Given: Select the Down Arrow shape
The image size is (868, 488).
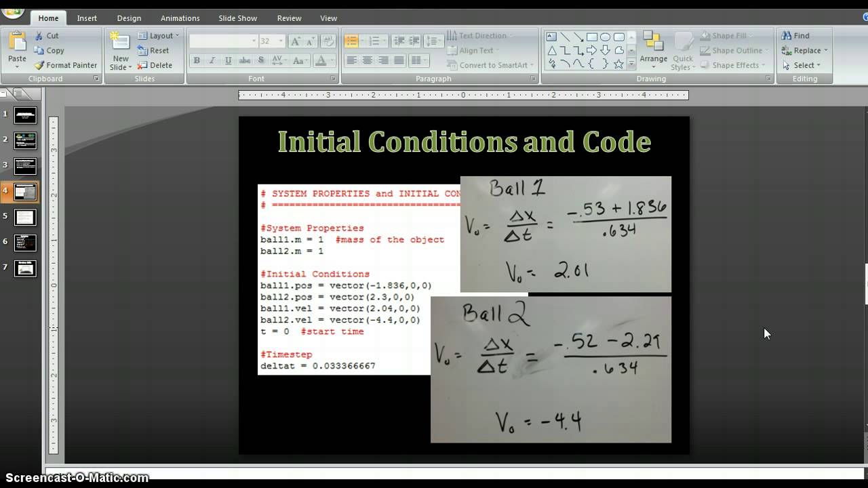Looking at the screenshot, I should 606,50.
